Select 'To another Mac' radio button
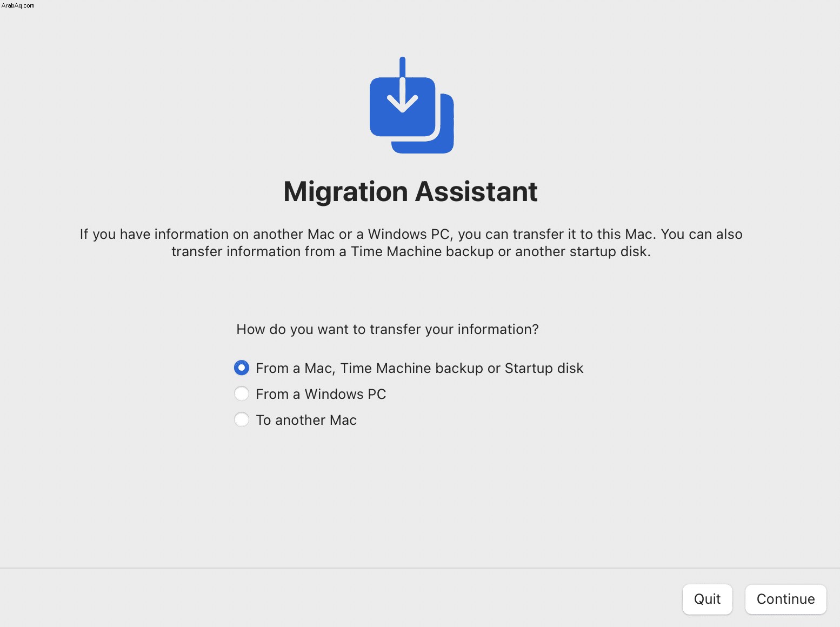This screenshot has width=840, height=627. (x=242, y=420)
